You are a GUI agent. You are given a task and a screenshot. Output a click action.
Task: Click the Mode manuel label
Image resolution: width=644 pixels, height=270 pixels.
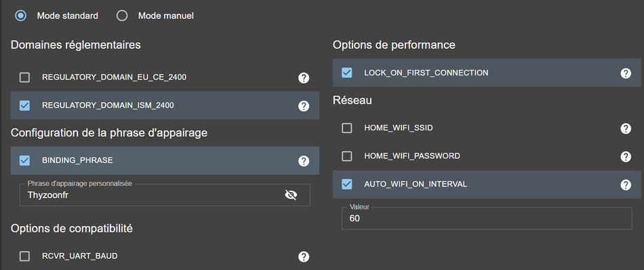pyautogui.click(x=166, y=16)
